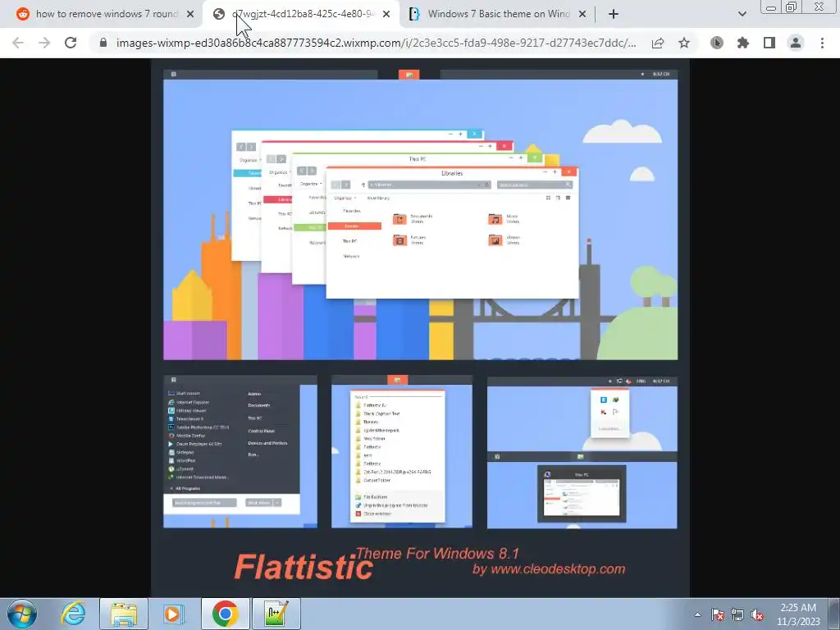Open the Extensions puzzle menu
The height and width of the screenshot is (630, 840).
(x=743, y=43)
